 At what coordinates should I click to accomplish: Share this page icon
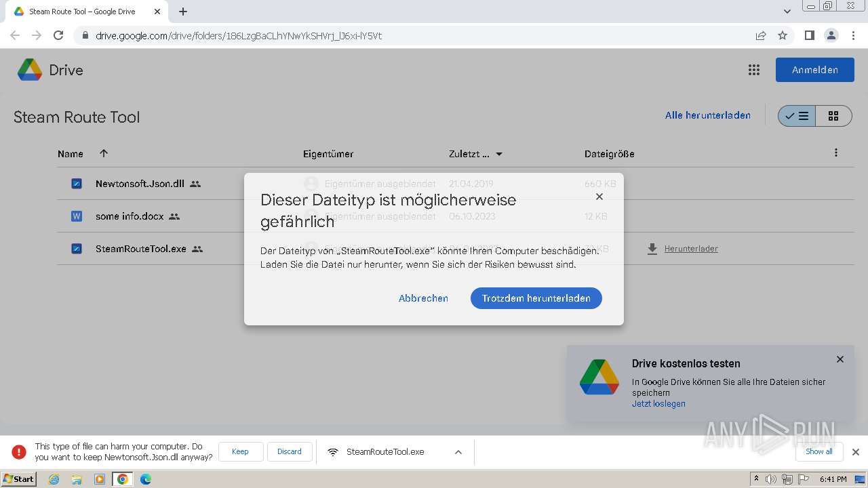point(761,36)
